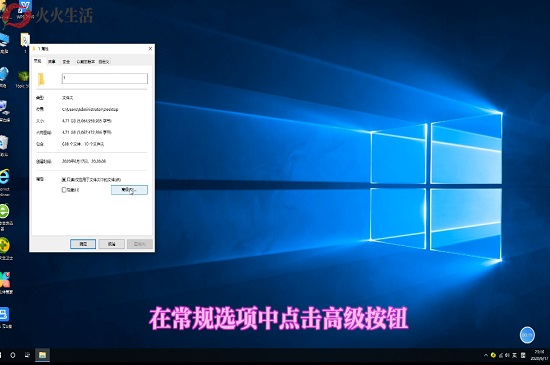Select the General tab
The height and width of the screenshot is (365, 550).
(38, 61)
